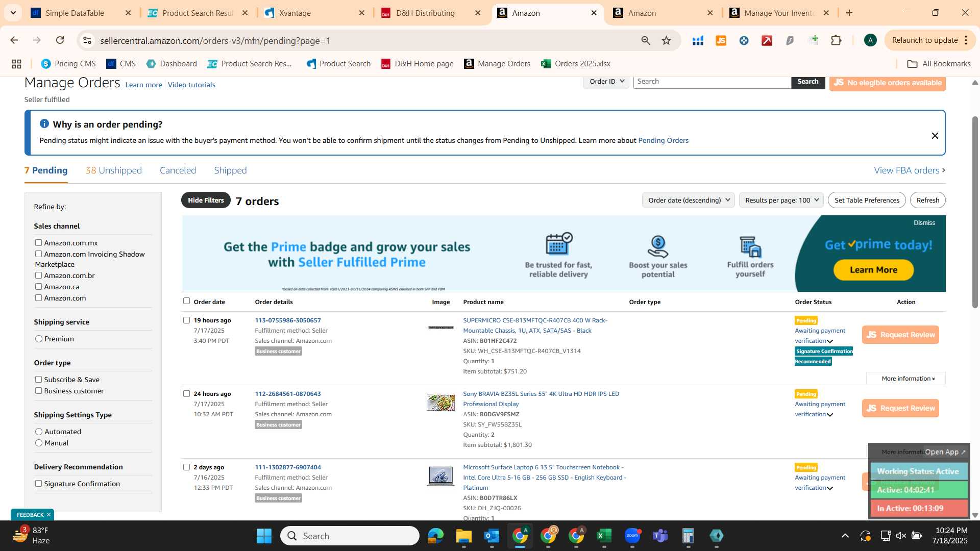Open Outlook from the taskbar

point(492,536)
